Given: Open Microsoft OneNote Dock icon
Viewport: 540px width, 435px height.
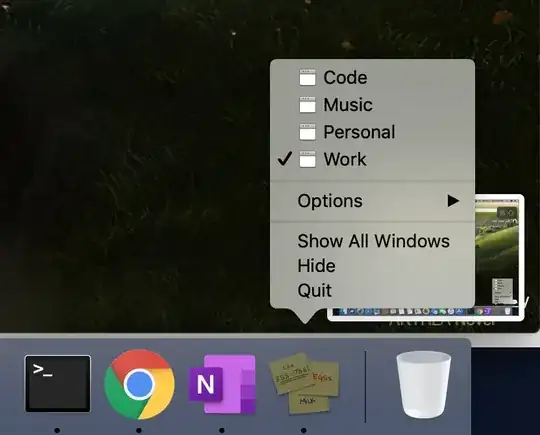Looking at the screenshot, I should click(222, 384).
